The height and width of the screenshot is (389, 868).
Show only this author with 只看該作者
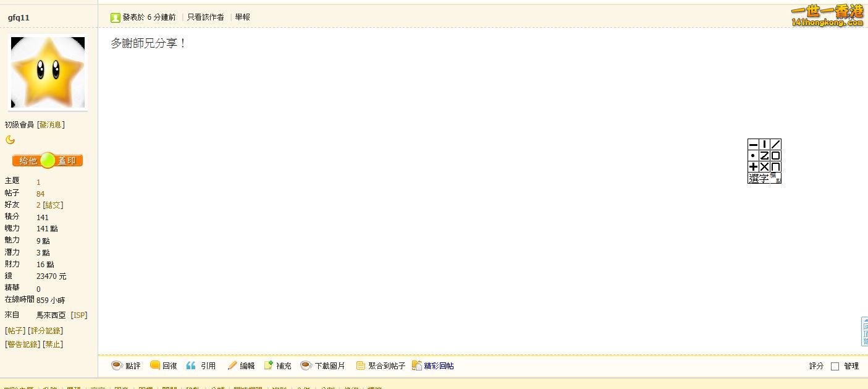206,17
